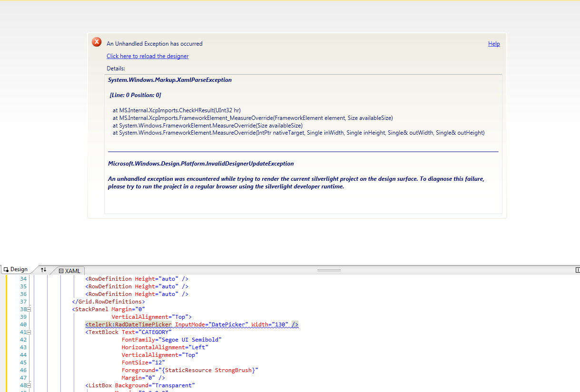Screen dimensions: 580x392
Task: Click the closing Grid.RowDefinitions tag
Action: coord(108,302)
